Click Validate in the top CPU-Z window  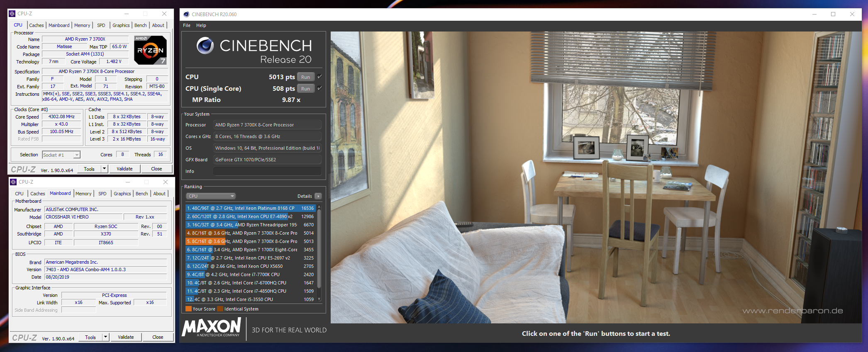[124, 169]
